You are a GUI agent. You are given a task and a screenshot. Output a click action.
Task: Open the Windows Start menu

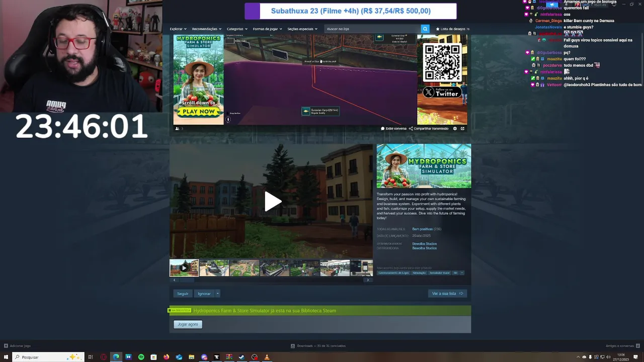click(x=6, y=357)
